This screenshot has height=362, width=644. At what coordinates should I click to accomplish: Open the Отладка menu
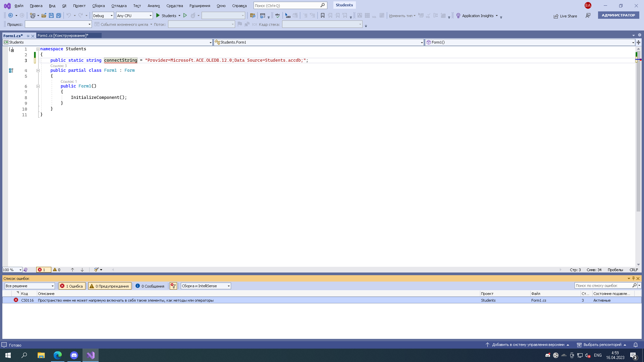(119, 6)
